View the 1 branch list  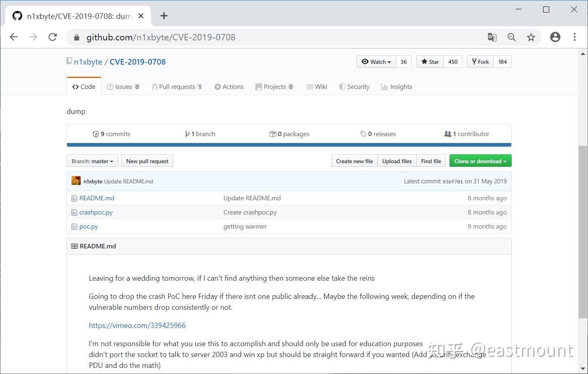click(x=200, y=134)
